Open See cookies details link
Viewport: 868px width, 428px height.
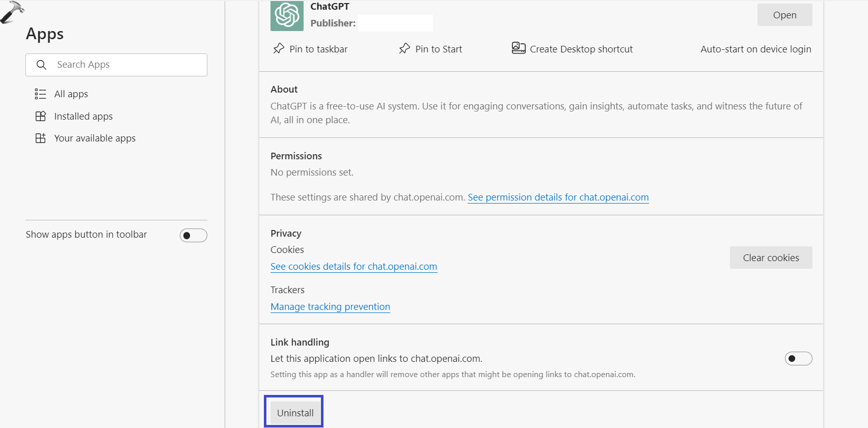point(354,267)
